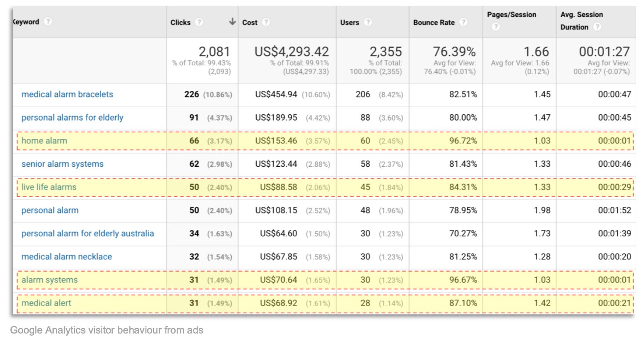Select bounce rate 70.27% cell
The width and height of the screenshot is (644, 341).
(463, 234)
